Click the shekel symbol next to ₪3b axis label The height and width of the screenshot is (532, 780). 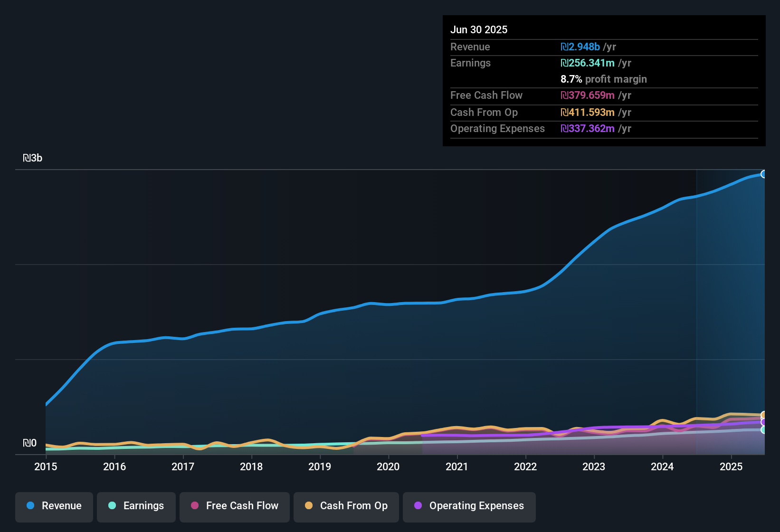(x=27, y=158)
